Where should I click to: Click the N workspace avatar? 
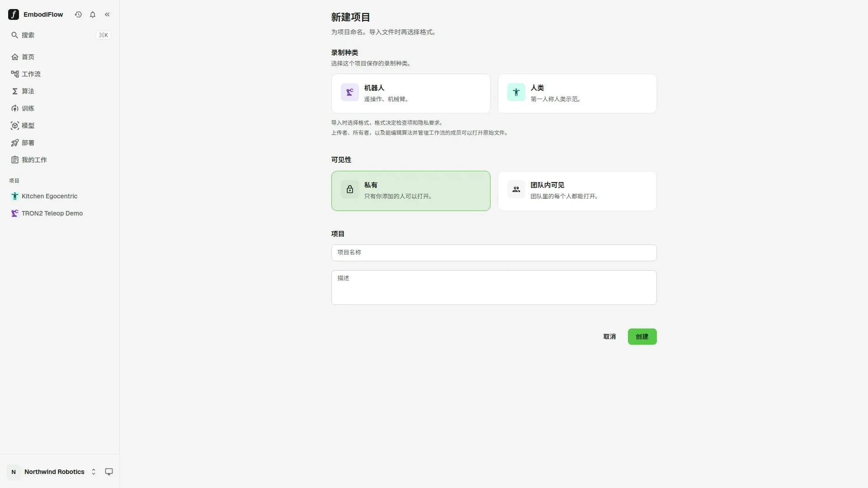14,472
